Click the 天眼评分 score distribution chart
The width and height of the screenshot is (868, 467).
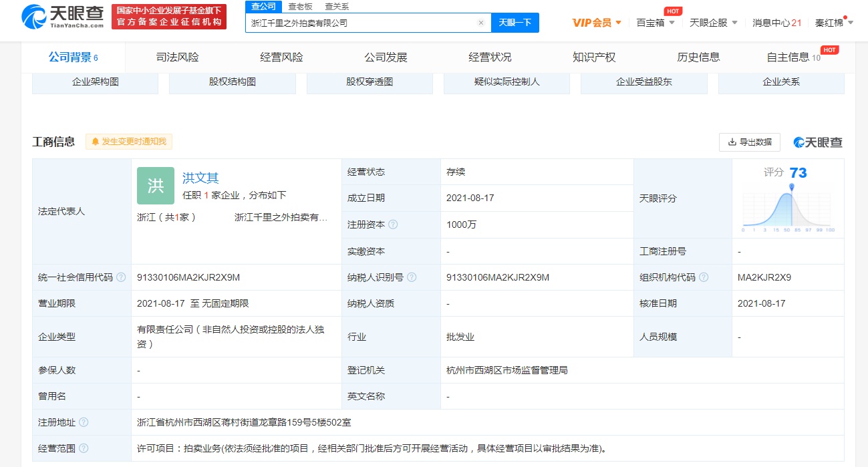click(x=788, y=208)
